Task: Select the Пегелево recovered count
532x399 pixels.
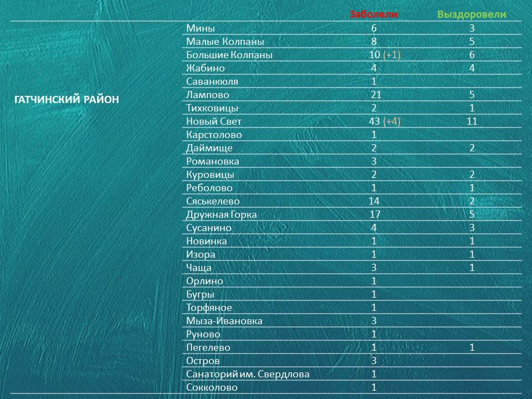Action: click(x=472, y=347)
